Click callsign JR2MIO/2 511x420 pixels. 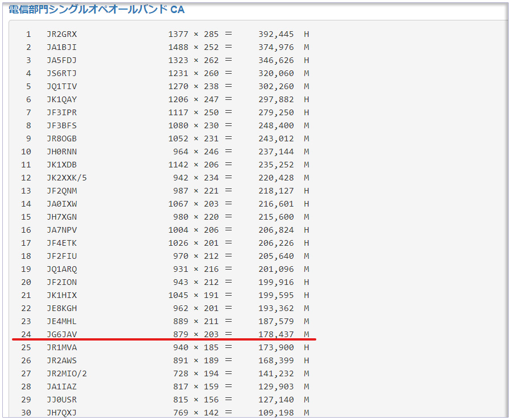66,373
